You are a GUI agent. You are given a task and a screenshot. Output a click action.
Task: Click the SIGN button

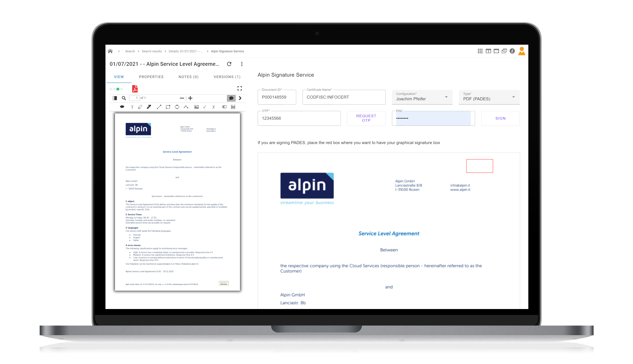pyautogui.click(x=501, y=118)
